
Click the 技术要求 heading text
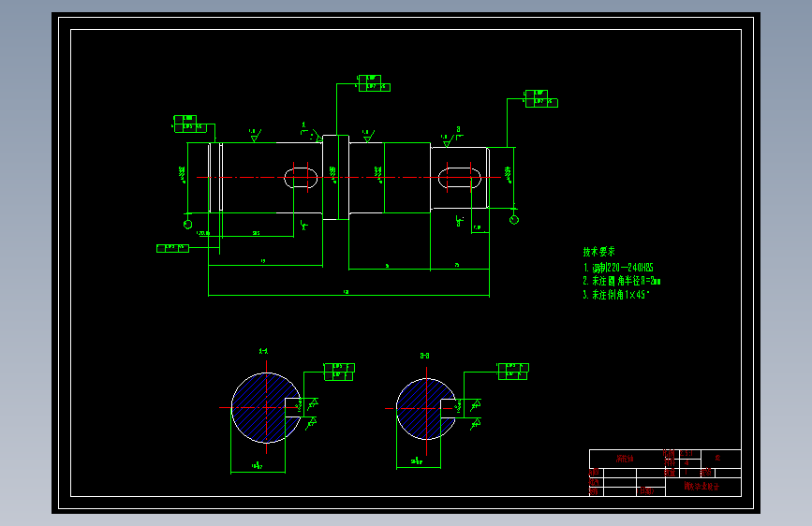click(598, 252)
